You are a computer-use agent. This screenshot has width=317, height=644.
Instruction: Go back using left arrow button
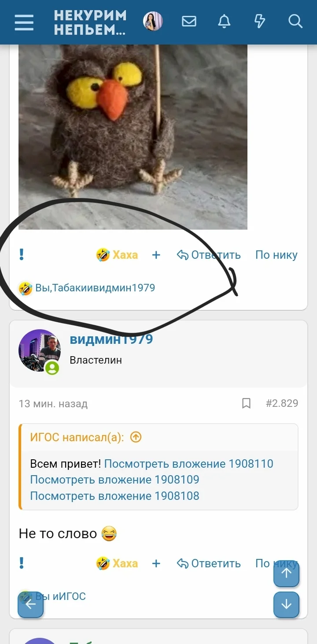click(x=30, y=604)
